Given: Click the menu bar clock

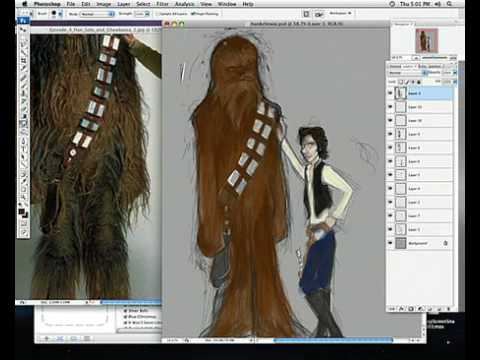Looking at the screenshot, I should point(415,4).
